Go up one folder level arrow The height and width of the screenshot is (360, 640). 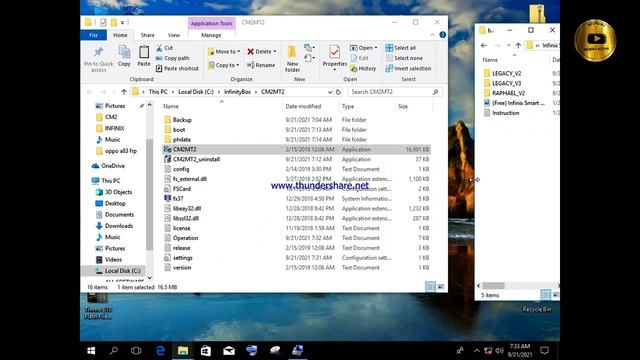click(x=124, y=92)
